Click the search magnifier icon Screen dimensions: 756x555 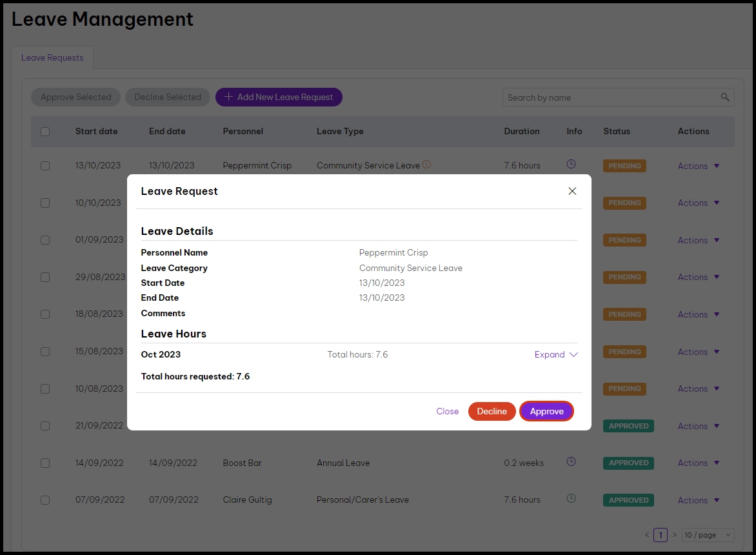click(x=725, y=97)
